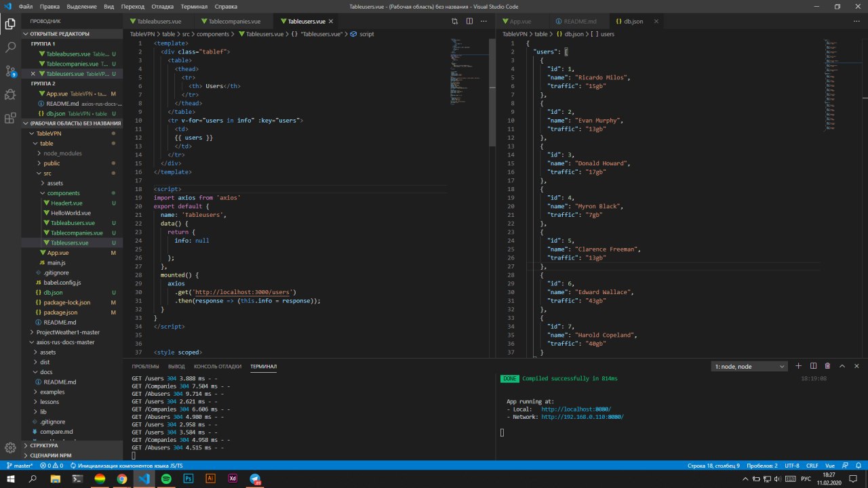Open the Extensions view icon
Image resolution: width=868 pixels, height=488 pixels.
click(x=10, y=118)
